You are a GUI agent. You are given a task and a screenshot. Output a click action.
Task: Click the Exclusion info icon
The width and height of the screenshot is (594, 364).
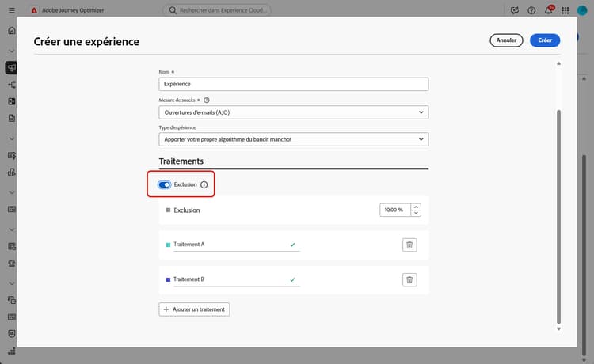point(204,184)
